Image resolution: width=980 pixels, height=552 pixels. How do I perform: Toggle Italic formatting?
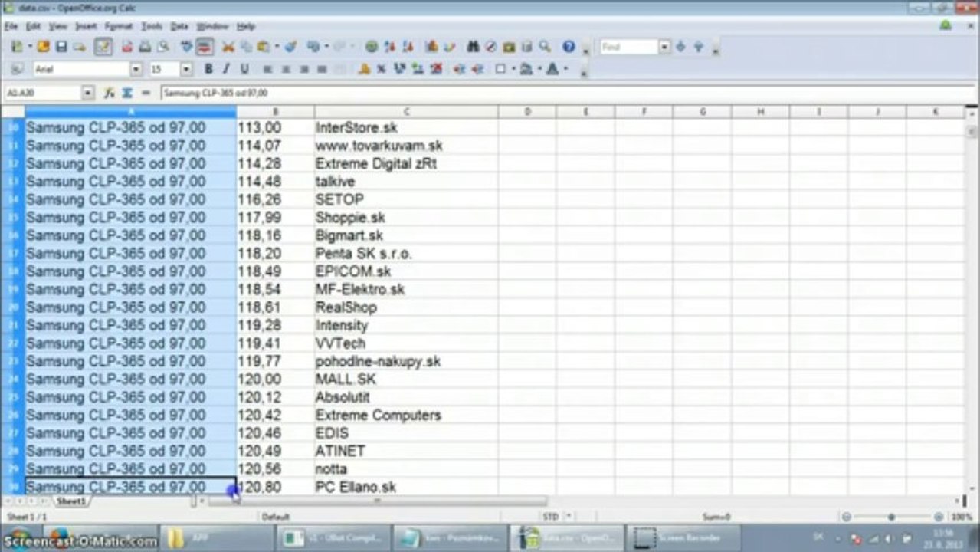[x=225, y=69]
